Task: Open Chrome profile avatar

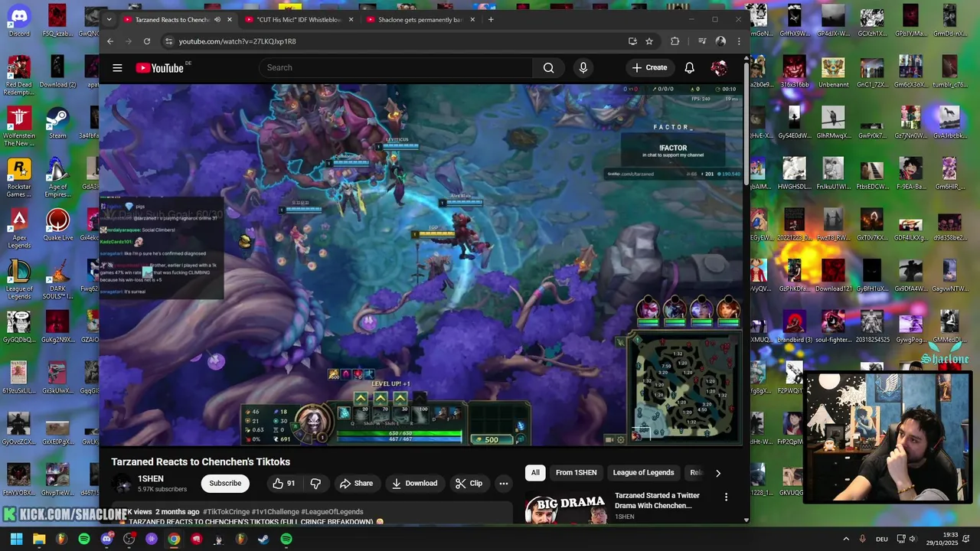Action: pyautogui.click(x=720, y=41)
